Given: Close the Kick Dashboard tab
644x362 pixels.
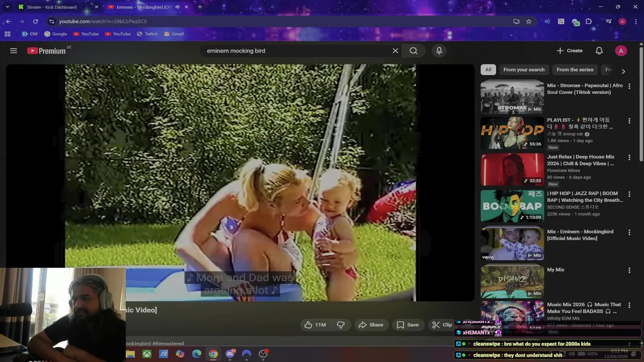Looking at the screenshot, I should point(97,7).
